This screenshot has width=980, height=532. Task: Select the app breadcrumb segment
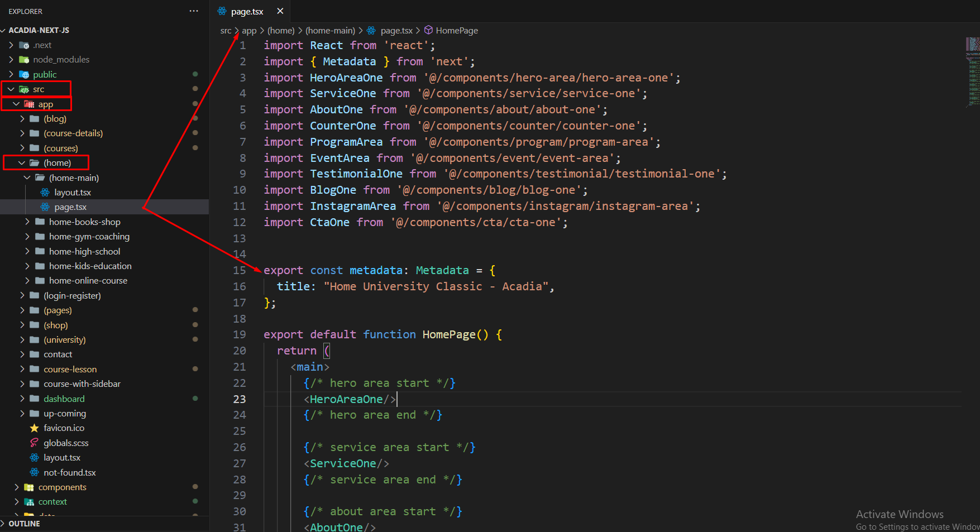point(249,30)
